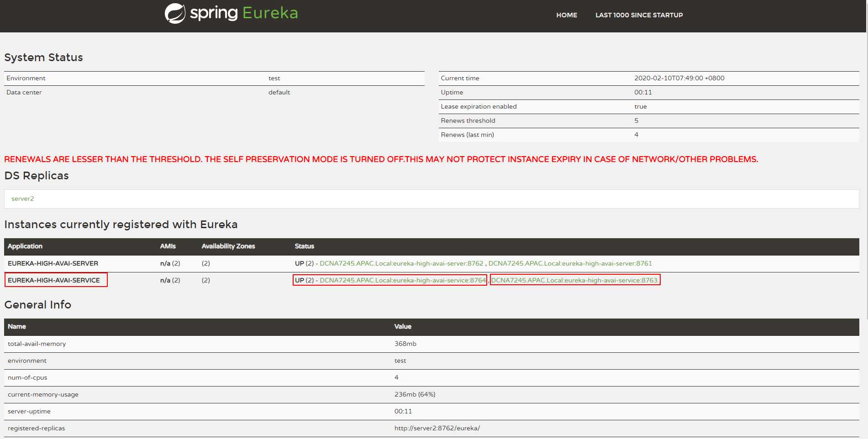Select the current time value 2020-02-10T07:49:00 +0800
Screen dimensions: 868x439
(679, 78)
